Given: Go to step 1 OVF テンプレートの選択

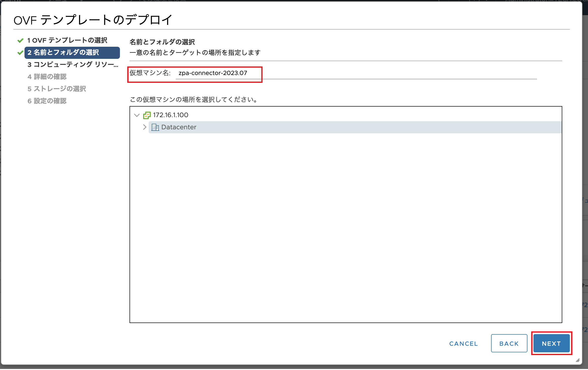Looking at the screenshot, I should point(67,40).
